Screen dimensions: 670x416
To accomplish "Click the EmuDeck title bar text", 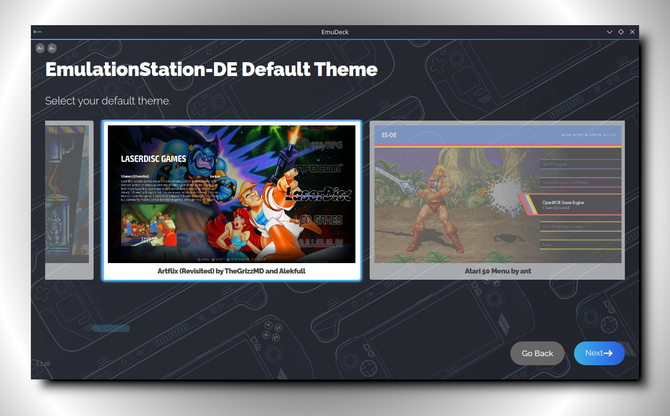I will 335,32.
